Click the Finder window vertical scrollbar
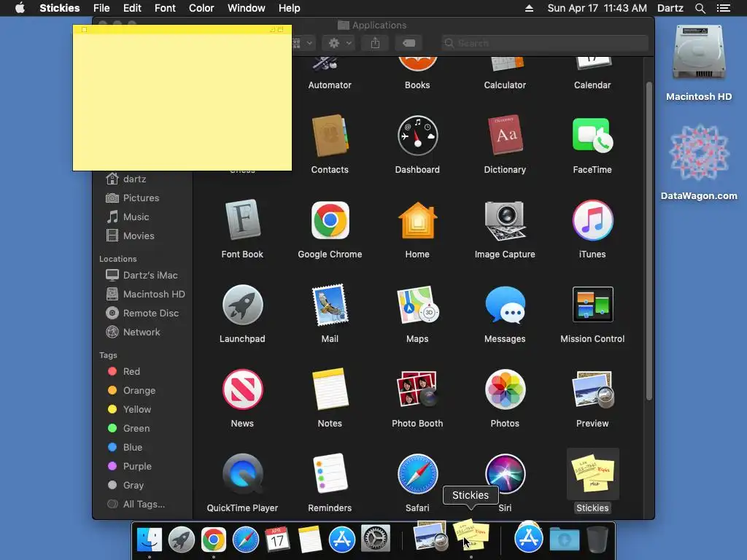 tap(649, 241)
